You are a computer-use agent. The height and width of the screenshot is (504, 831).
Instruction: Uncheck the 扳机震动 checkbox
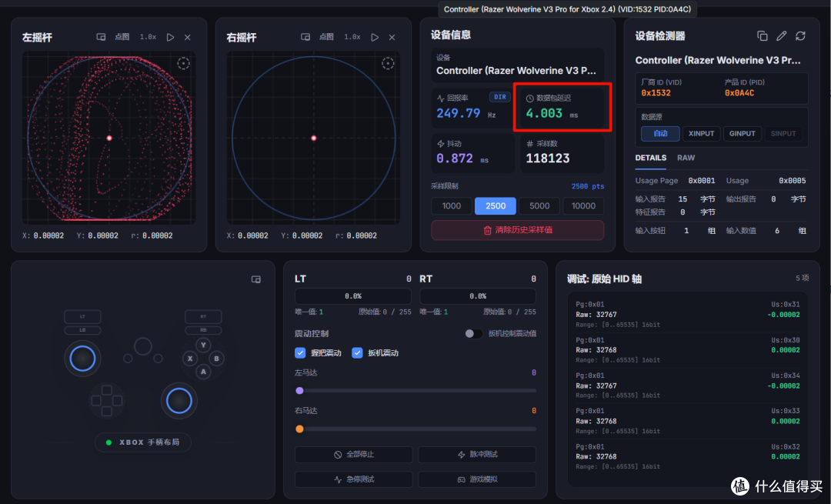click(x=357, y=353)
